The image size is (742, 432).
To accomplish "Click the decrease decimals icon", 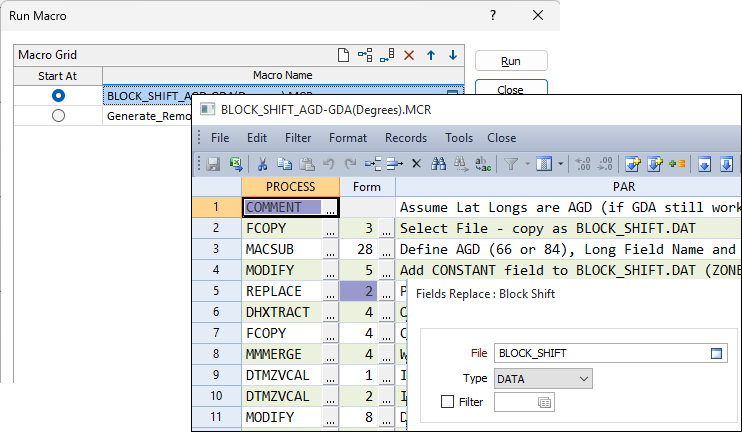I will pos(583,164).
